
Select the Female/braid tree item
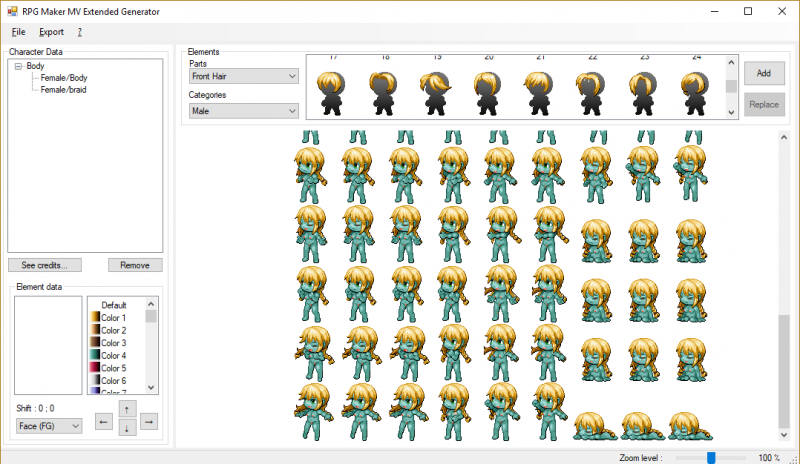pyautogui.click(x=63, y=90)
